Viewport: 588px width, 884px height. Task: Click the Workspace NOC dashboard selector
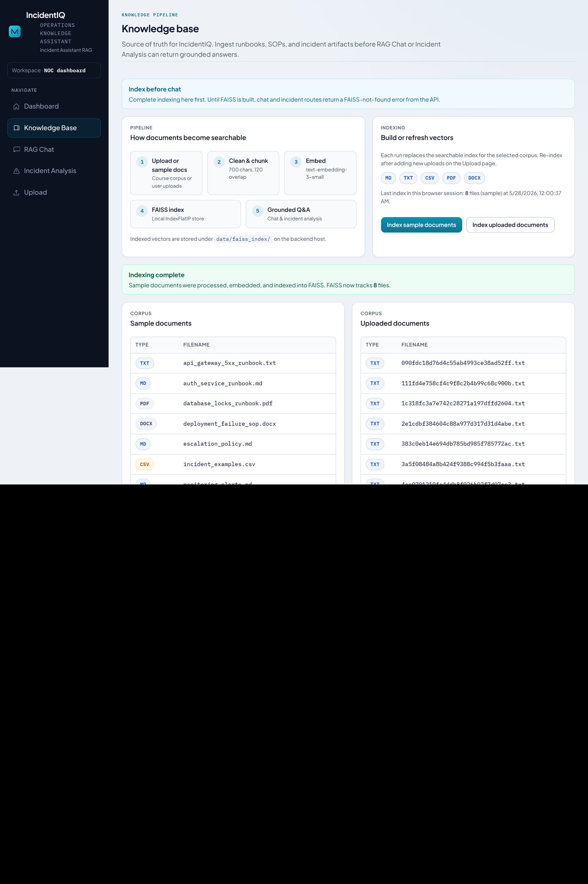coord(54,71)
